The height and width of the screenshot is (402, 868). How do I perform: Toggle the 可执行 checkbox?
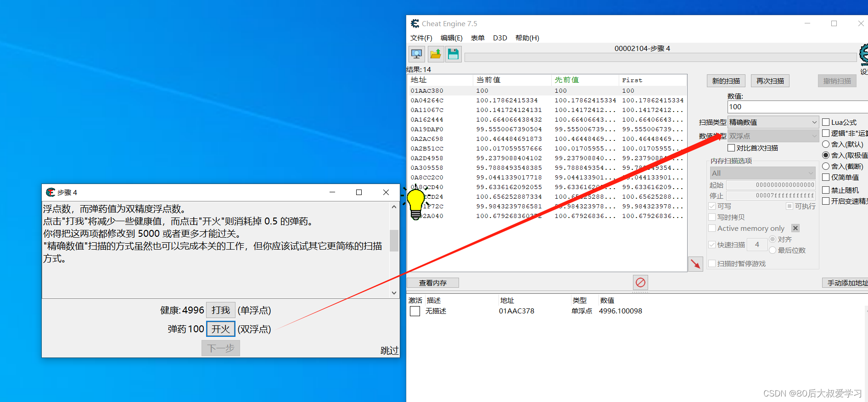point(790,206)
